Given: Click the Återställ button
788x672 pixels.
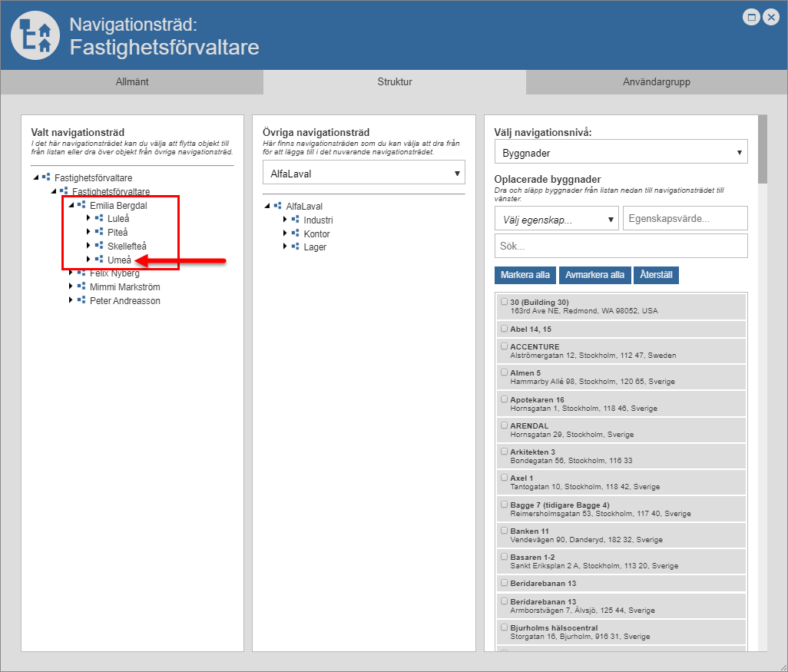Looking at the screenshot, I should [656, 275].
